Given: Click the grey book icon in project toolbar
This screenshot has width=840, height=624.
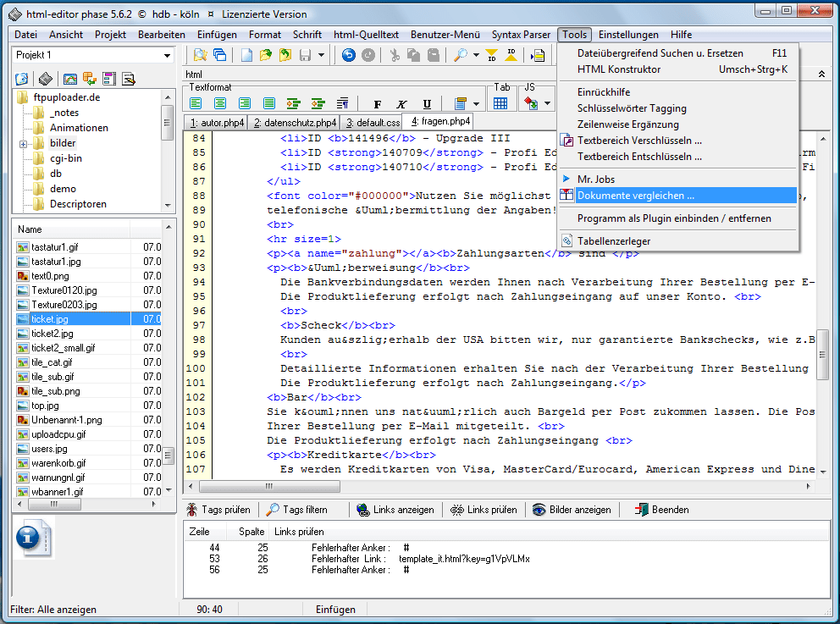Looking at the screenshot, I should tap(46, 80).
